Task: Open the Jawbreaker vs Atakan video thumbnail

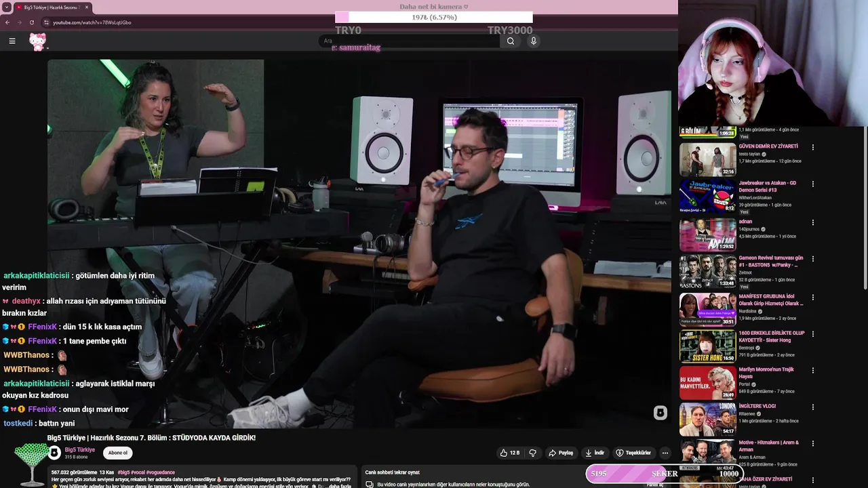Action: [x=708, y=196]
